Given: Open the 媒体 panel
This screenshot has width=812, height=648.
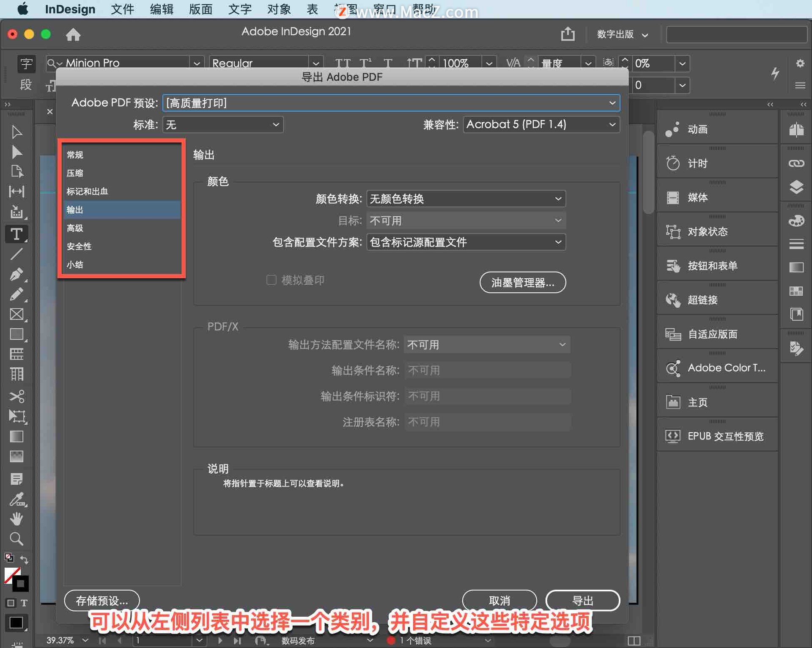Looking at the screenshot, I should click(x=717, y=198).
